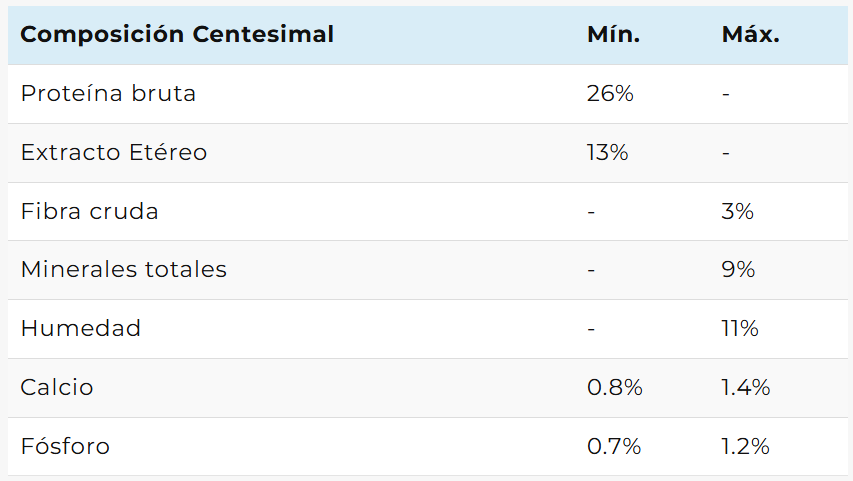Select the Minerales totales row label
The width and height of the screenshot is (853, 481).
pos(124,270)
